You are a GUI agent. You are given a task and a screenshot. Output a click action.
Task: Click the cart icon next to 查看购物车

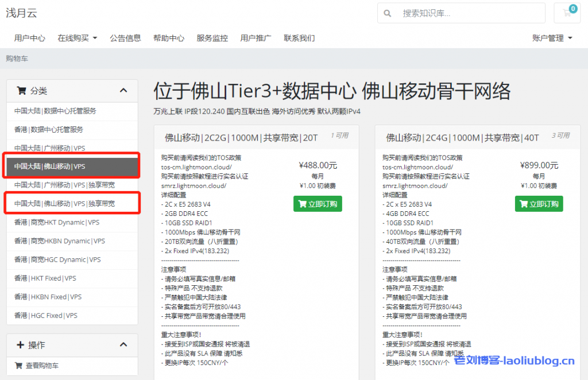(x=19, y=365)
